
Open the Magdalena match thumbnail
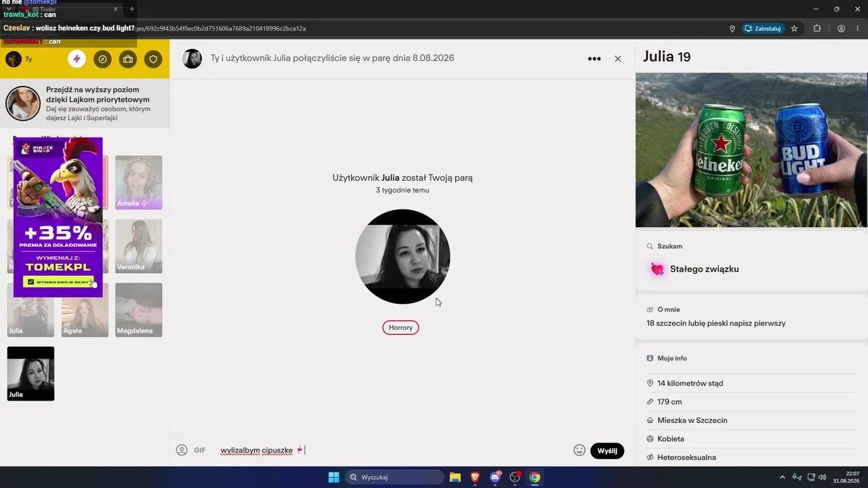coord(138,310)
